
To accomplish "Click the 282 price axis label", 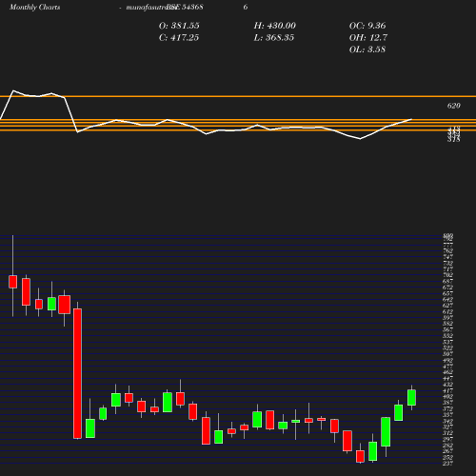I will coord(448,445).
